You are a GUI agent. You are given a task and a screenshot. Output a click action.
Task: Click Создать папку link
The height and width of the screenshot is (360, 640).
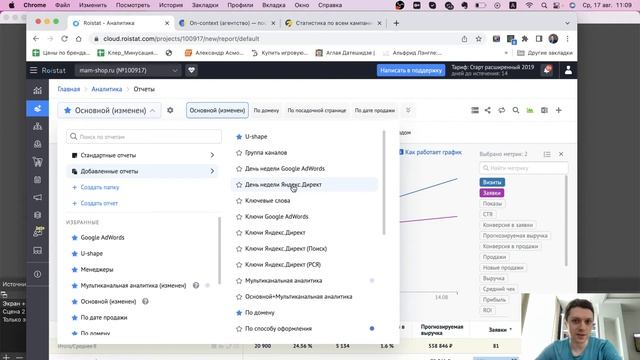(x=100, y=187)
